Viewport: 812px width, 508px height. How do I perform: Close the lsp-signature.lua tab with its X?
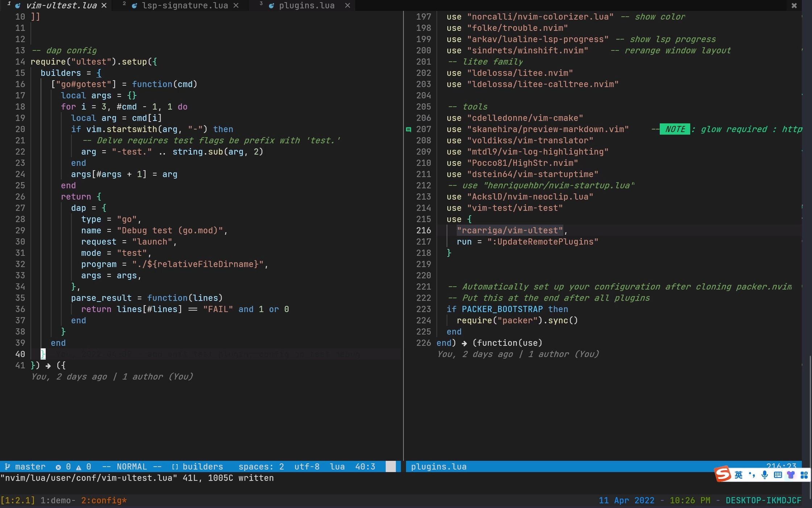[236, 5]
